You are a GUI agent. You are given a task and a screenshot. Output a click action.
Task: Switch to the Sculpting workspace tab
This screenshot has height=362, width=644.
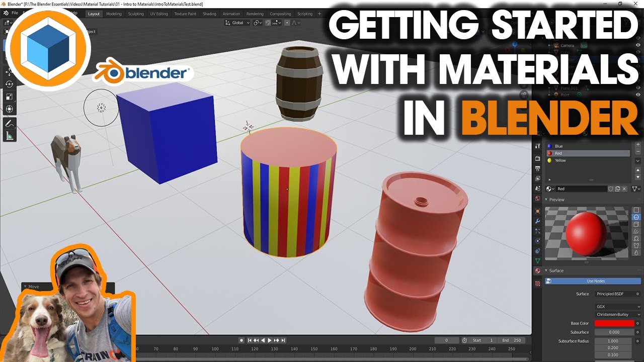(136, 14)
